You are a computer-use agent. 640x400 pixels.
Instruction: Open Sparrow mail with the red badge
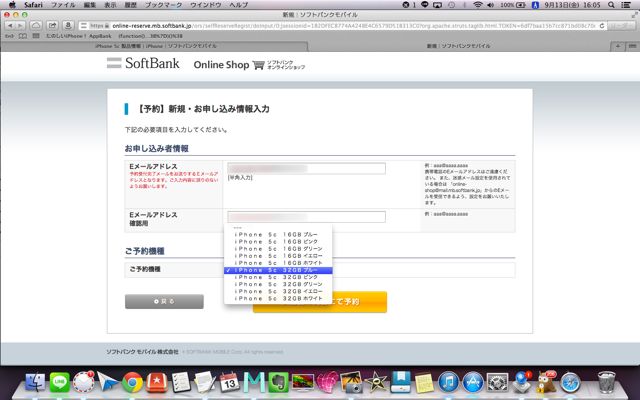[84, 382]
